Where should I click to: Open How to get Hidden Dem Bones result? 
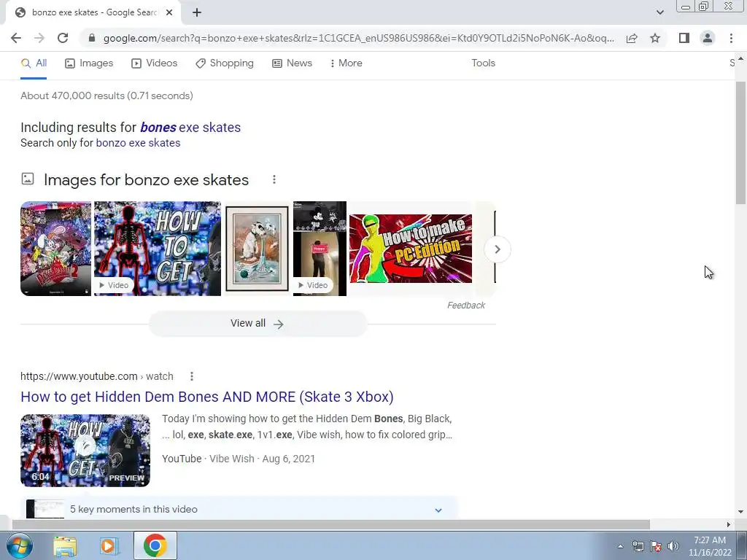click(x=206, y=397)
